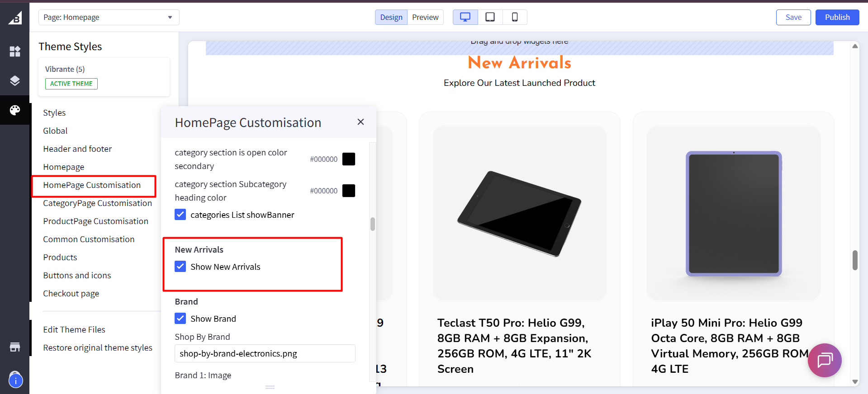868x394 pixels.
Task: Uncheck Show New Arrivals checkbox
Action: pos(180,266)
